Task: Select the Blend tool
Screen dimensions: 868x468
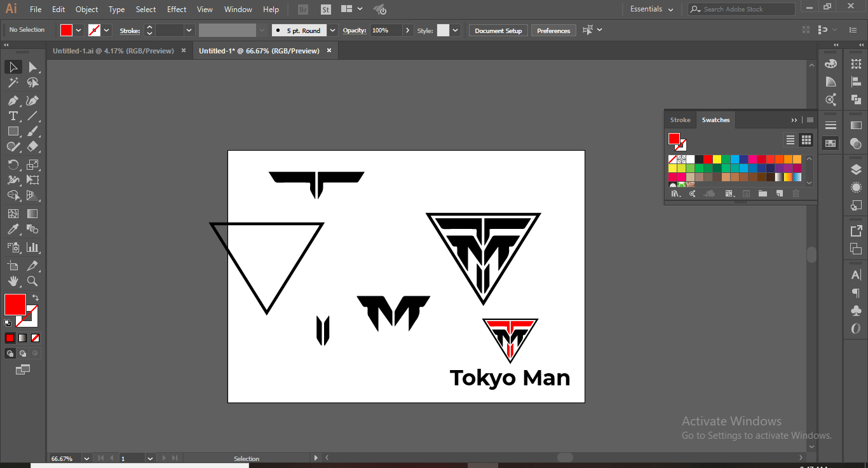Action: 32,229
